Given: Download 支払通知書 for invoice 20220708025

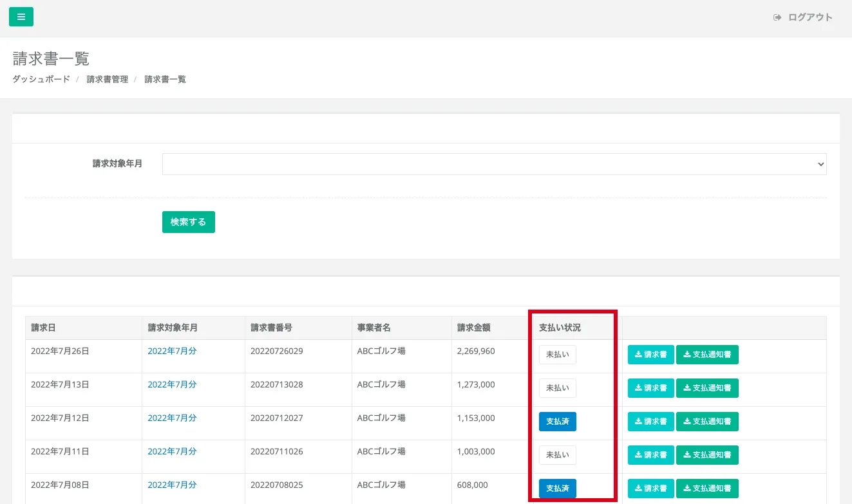Looking at the screenshot, I should tap(707, 489).
